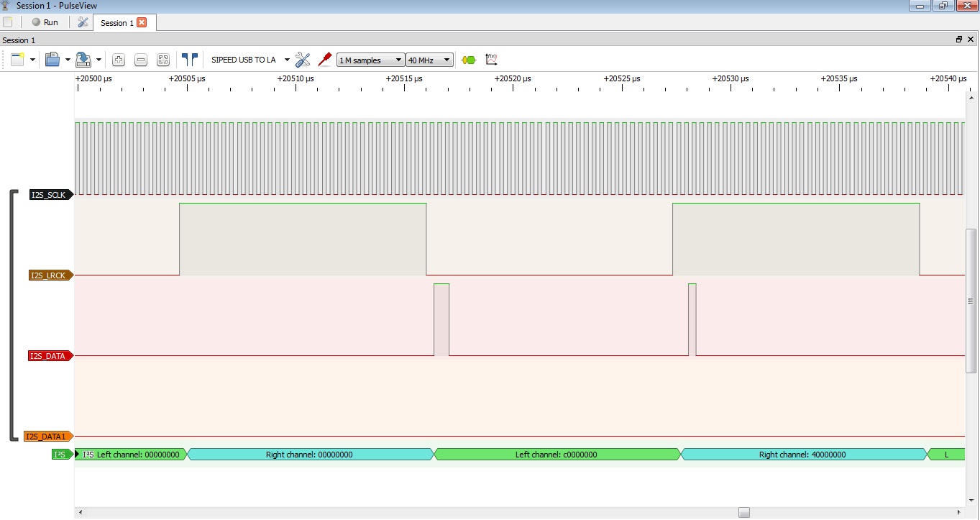Add a math signal trace
Viewport: 980px width, 520px height.
click(x=492, y=60)
